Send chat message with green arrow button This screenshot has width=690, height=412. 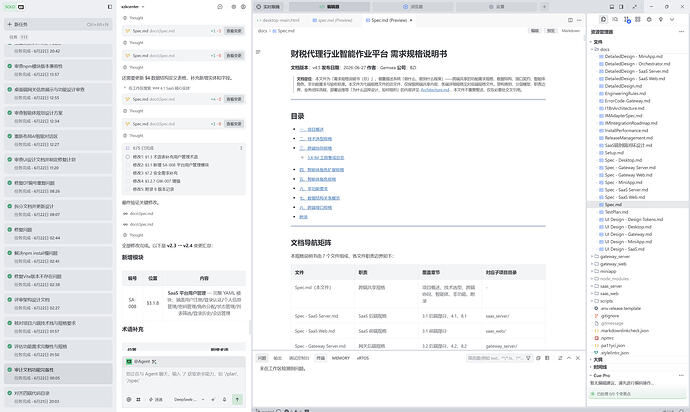coord(237,399)
